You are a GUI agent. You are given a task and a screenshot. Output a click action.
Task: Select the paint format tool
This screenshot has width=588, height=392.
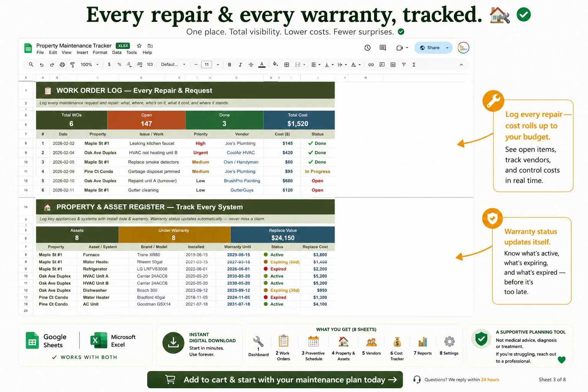pyautogui.click(x=72, y=65)
